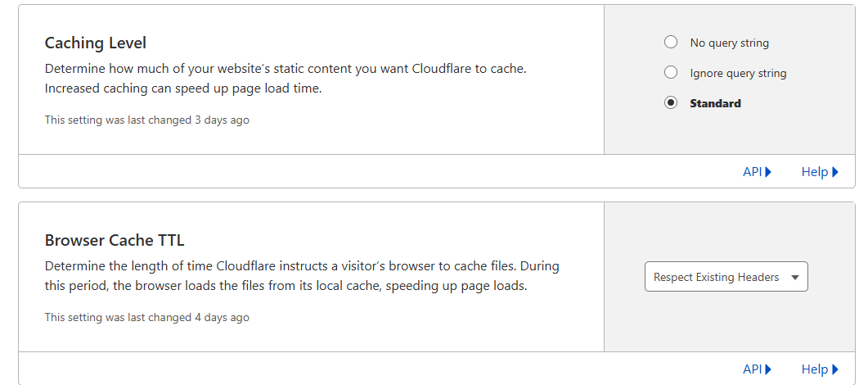
Task: Open the Respect Existing Headers dropdown
Action: pos(717,277)
